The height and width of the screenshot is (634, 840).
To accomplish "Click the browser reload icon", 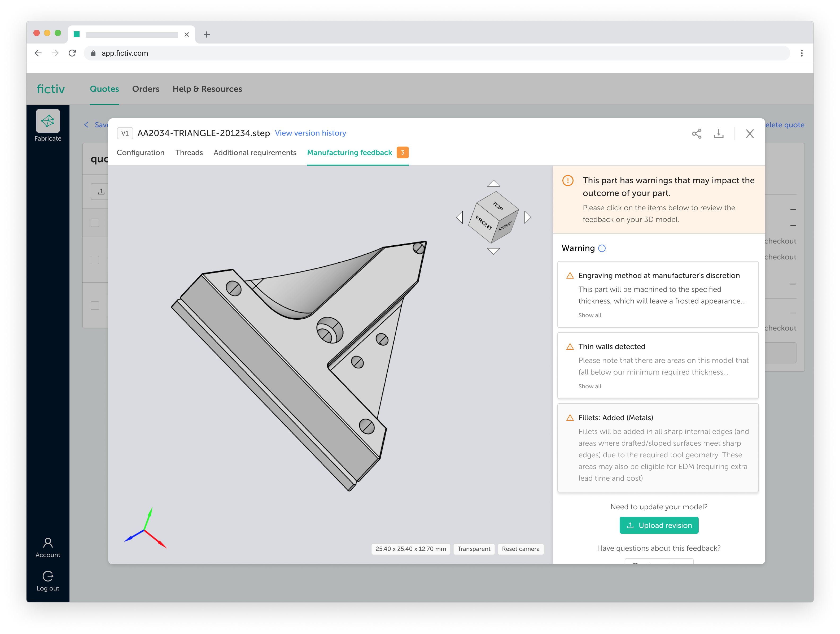I will (x=72, y=53).
